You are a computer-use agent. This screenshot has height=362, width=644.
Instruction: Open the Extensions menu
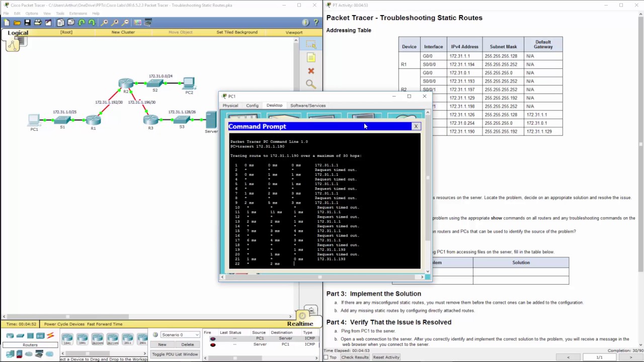pos(78,14)
